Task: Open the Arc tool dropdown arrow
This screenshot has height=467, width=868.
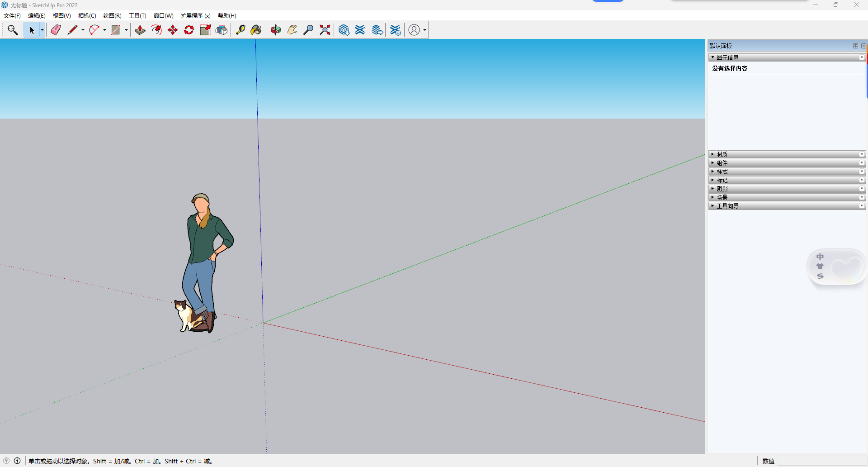Action: pyautogui.click(x=104, y=30)
